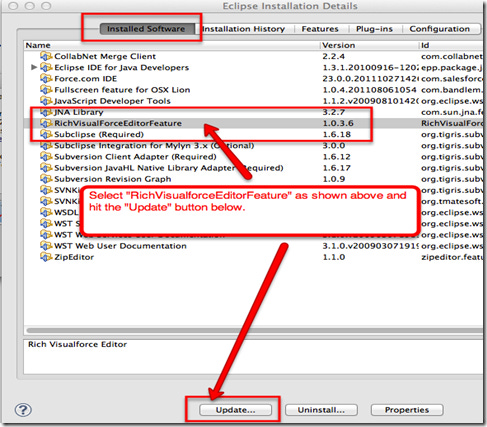Open help via the question mark icon
The height and width of the screenshot is (427, 487).
tap(23, 410)
